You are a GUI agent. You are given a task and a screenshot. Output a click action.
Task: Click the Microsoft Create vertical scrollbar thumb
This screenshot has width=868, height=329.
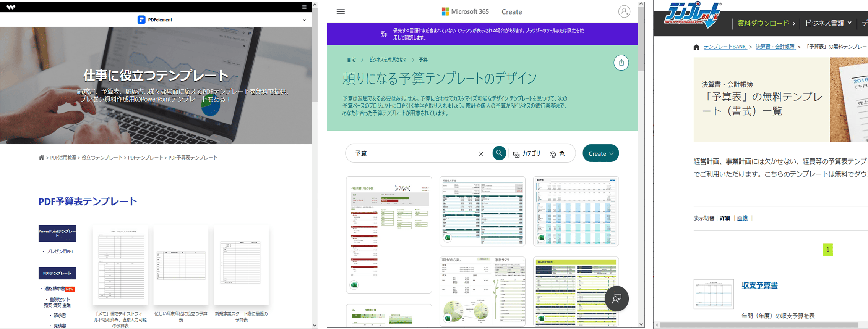(641, 38)
